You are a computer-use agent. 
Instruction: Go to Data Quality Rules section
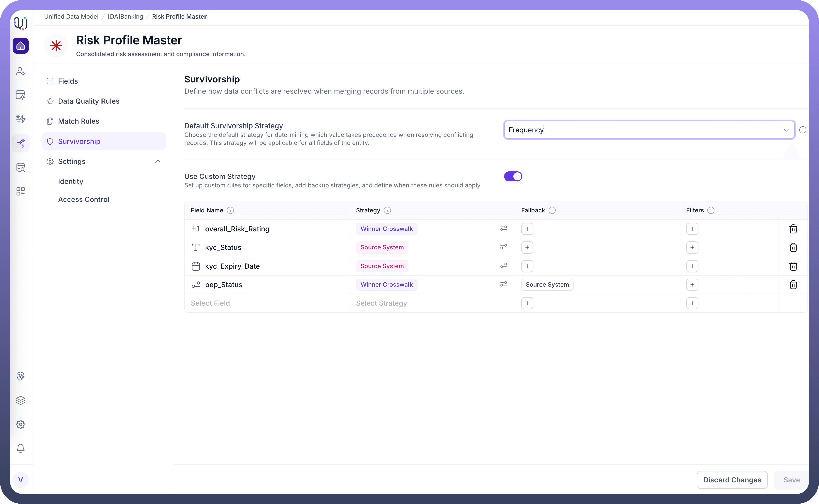[x=88, y=101]
